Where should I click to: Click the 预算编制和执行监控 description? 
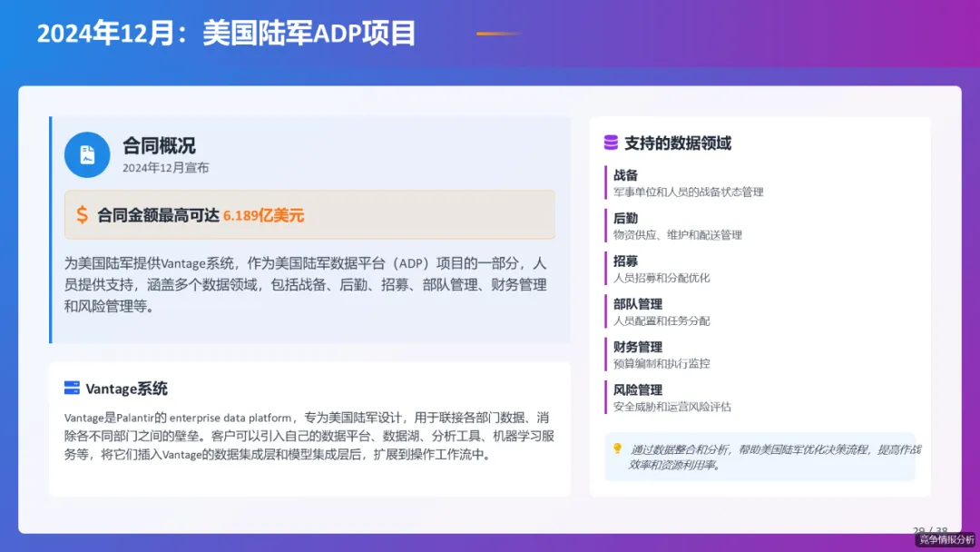[661, 363]
